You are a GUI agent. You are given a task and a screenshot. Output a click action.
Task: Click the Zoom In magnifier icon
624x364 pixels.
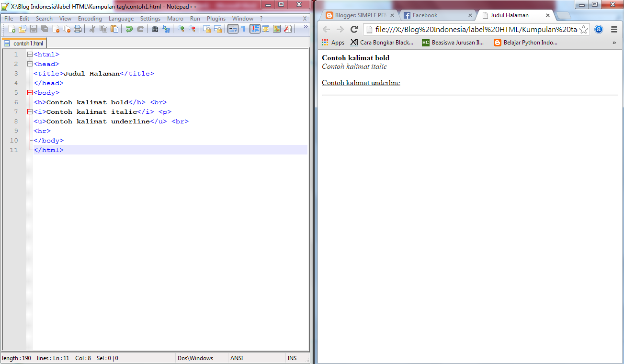[x=181, y=29]
